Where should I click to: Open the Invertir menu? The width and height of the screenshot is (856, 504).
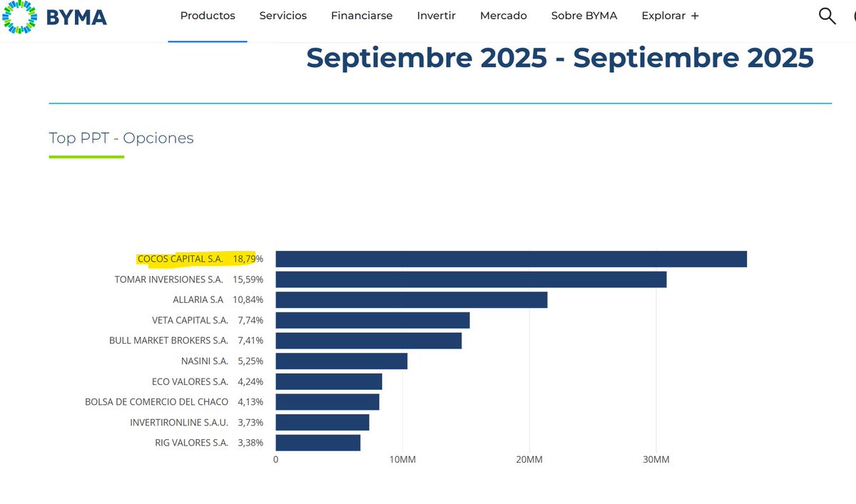coord(437,16)
